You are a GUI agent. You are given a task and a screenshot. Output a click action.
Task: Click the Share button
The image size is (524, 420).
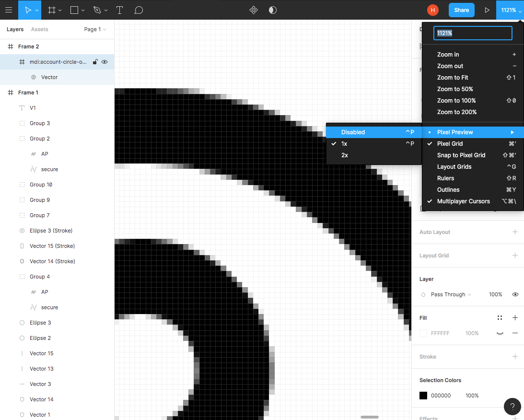(461, 10)
